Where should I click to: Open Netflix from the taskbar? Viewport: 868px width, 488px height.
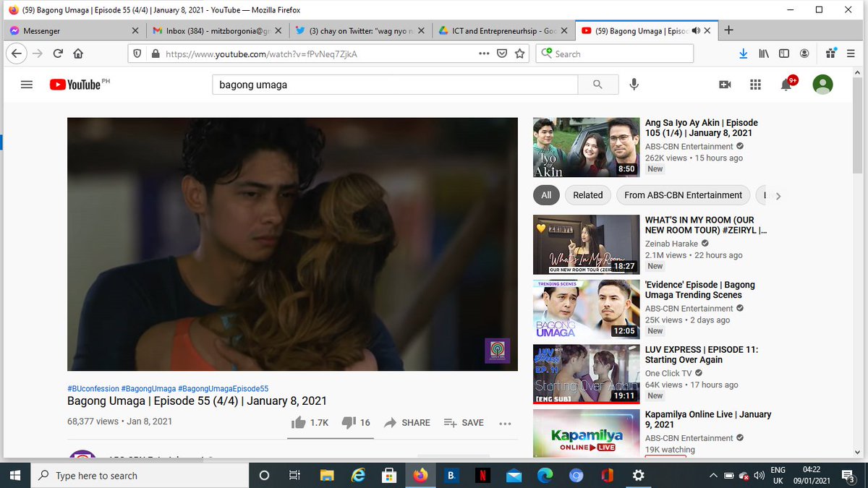(x=482, y=476)
